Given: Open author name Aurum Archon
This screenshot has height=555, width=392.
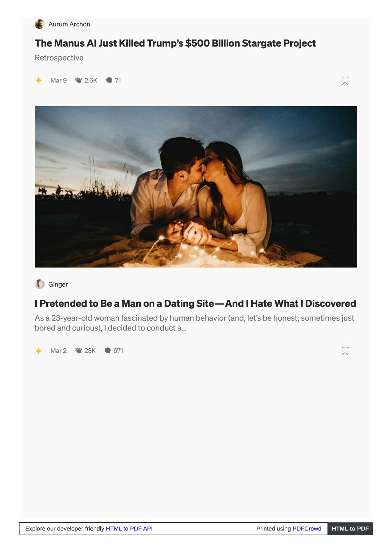Looking at the screenshot, I should point(69,24).
